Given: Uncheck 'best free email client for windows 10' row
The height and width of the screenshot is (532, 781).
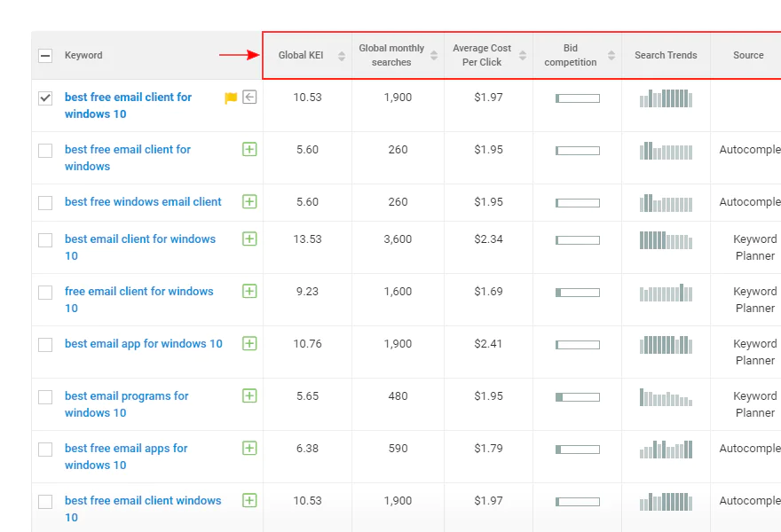Looking at the screenshot, I should point(45,98).
